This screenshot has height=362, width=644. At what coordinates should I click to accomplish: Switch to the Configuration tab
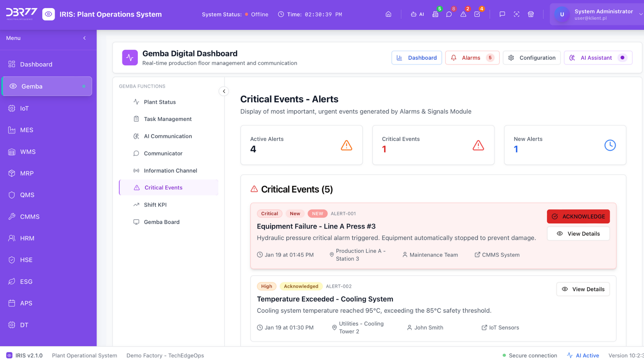pyautogui.click(x=532, y=58)
